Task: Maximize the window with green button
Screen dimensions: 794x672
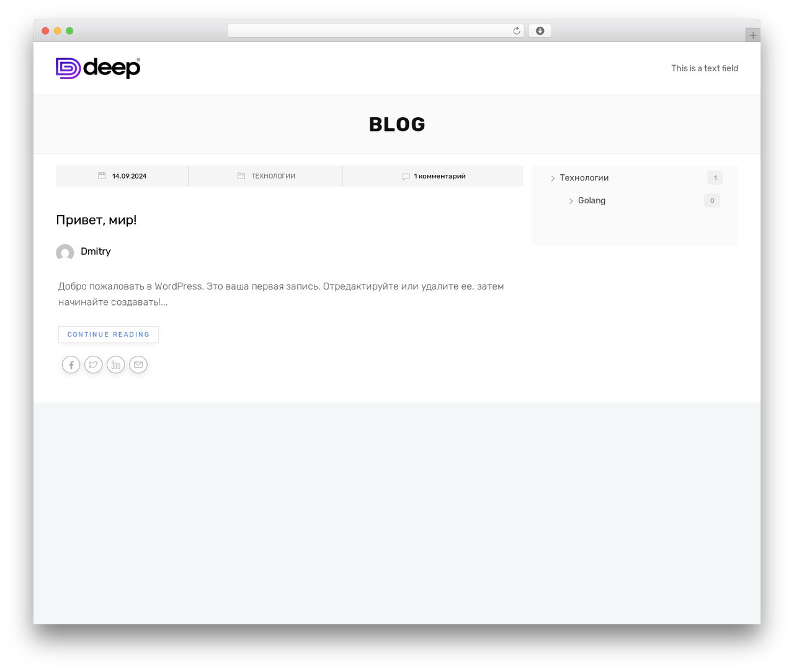Action: 69,31
